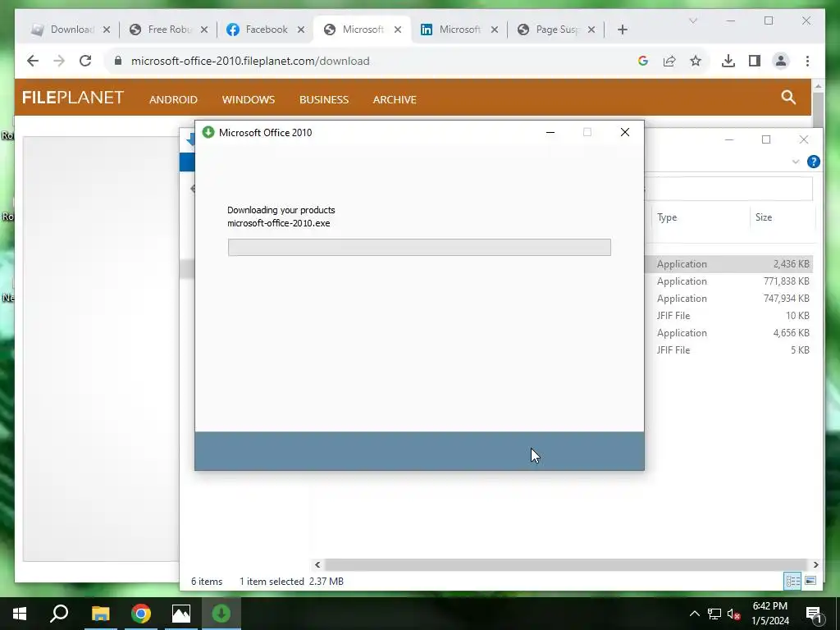Open taskbar search

(x=59, y=614)
